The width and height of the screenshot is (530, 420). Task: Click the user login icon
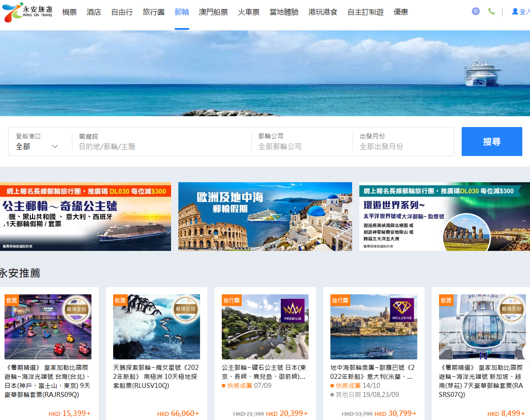coord(515,11)
